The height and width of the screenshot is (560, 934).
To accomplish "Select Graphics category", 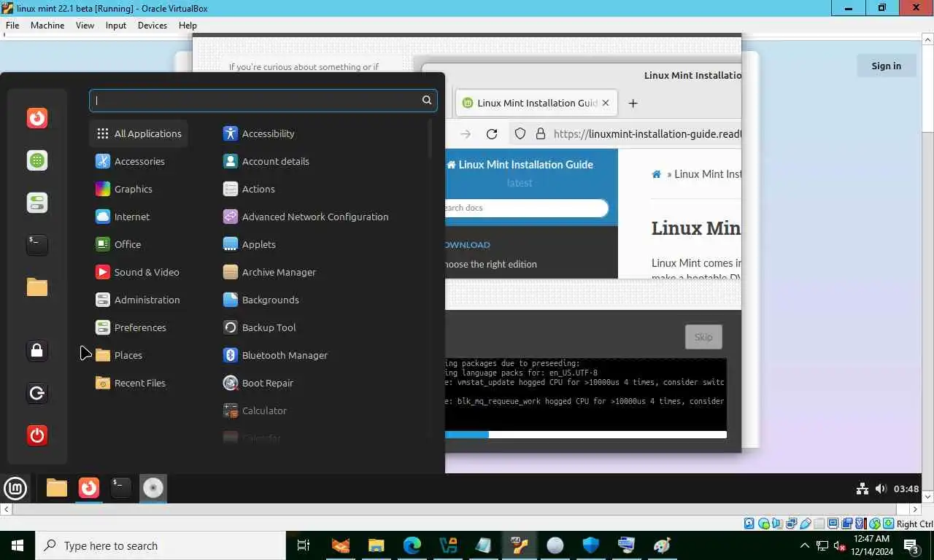I will coord(124,189).
